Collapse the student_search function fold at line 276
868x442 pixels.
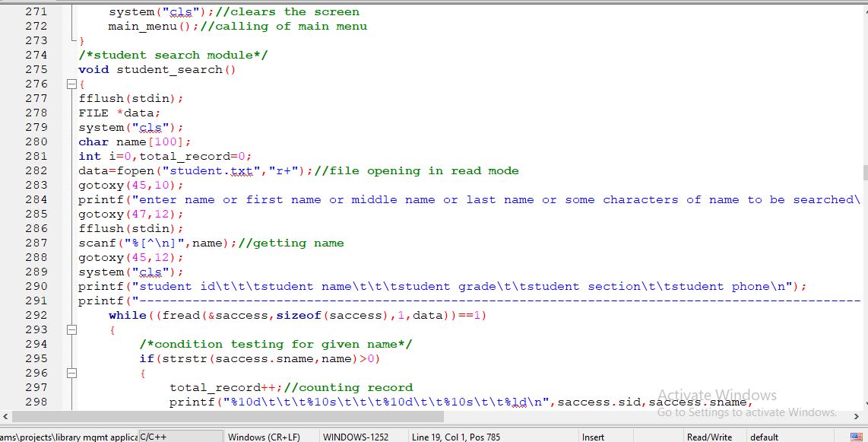[71, 84]
